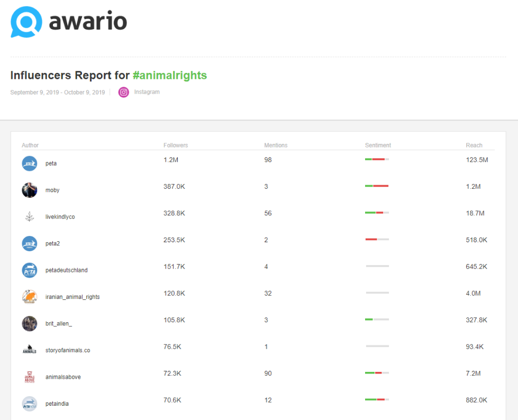
Task: Click the Instagram source label
Action: pos(147,92)
